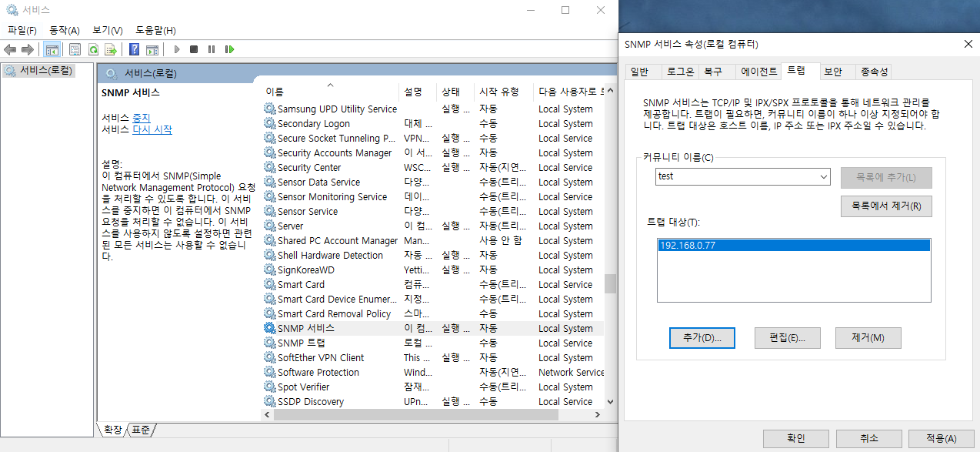Viewport: 980px width, 452px height.
Task: Confirm with the 확인 button
Action: pyautogui.click(x=795, y=438)
